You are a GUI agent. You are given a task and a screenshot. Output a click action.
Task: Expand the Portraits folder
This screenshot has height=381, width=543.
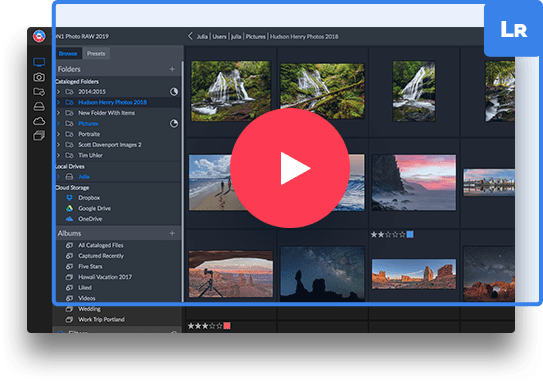(x=59, y=134)
